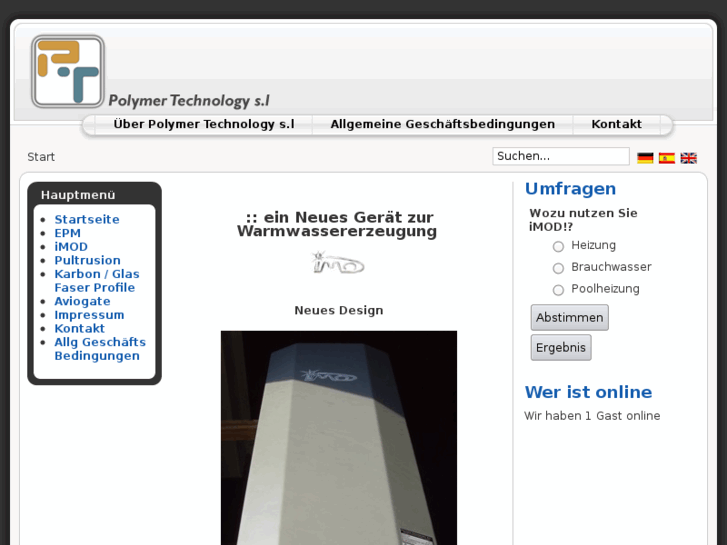Select the Heizung radio option
The image size is (727, 545).
[558, 246]
